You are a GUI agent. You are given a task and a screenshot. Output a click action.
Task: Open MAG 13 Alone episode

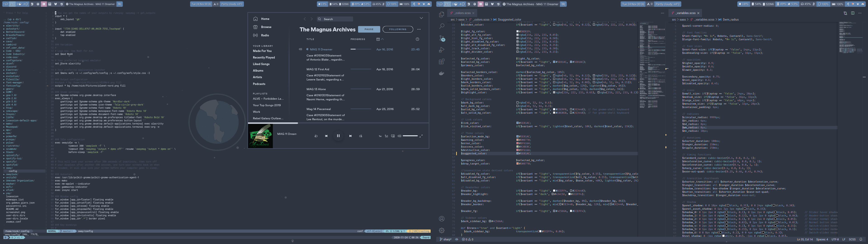[x=316, y=89]
